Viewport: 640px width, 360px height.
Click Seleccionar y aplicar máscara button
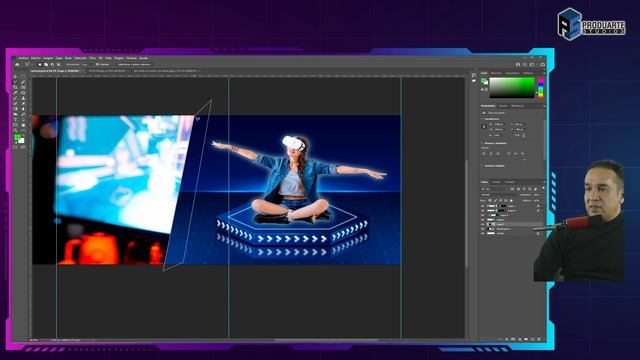point(134,64)
